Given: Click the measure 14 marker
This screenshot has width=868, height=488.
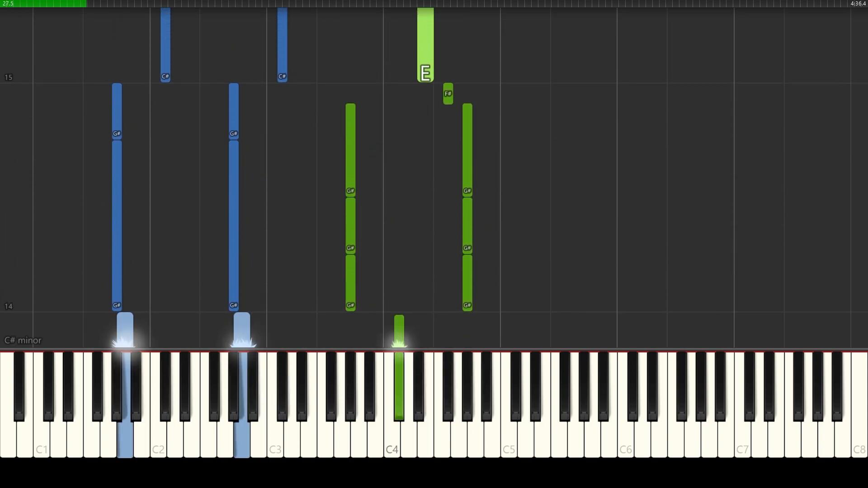Looking at the screenshot, I should [8, 306].
